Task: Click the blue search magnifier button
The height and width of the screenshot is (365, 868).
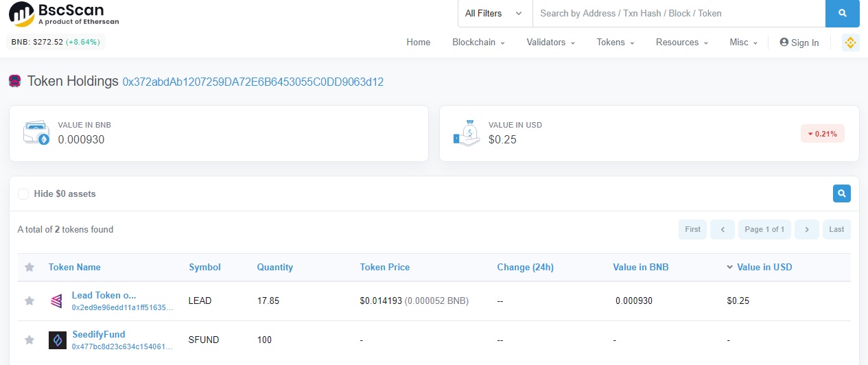Action: pos(843,13)
